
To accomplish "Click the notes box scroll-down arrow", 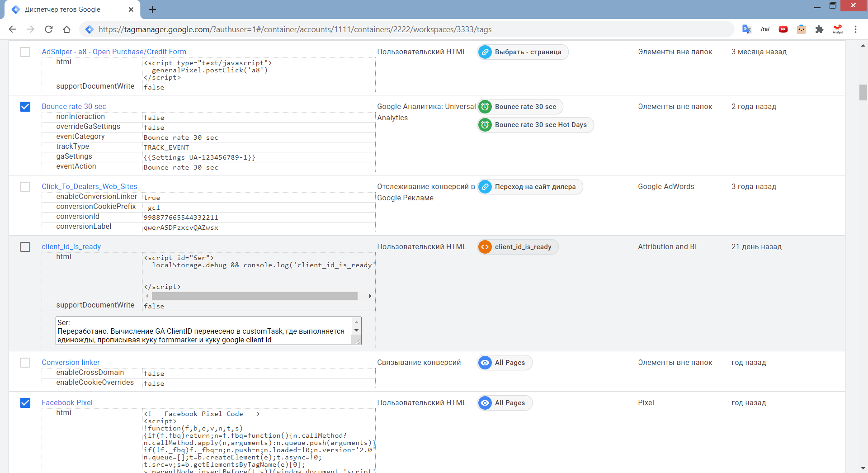I will coord(356,331).
